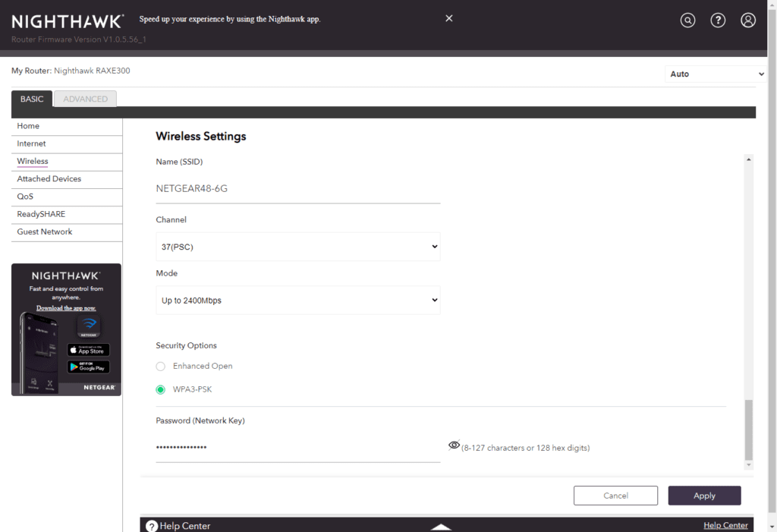This screenshot has width=777, height=532.
Task: Show password using the eye icon
Action: (x=454, y=445)
